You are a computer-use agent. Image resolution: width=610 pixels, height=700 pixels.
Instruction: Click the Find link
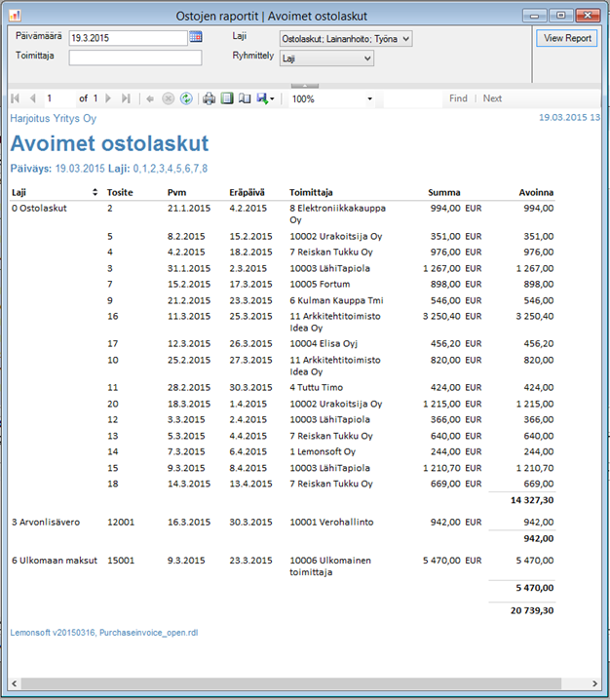click(458, 98)
